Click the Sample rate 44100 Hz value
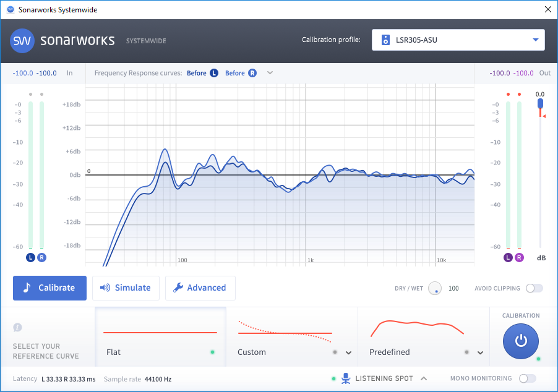The width and height of the screenshot is (558, 392). [158, 379]
